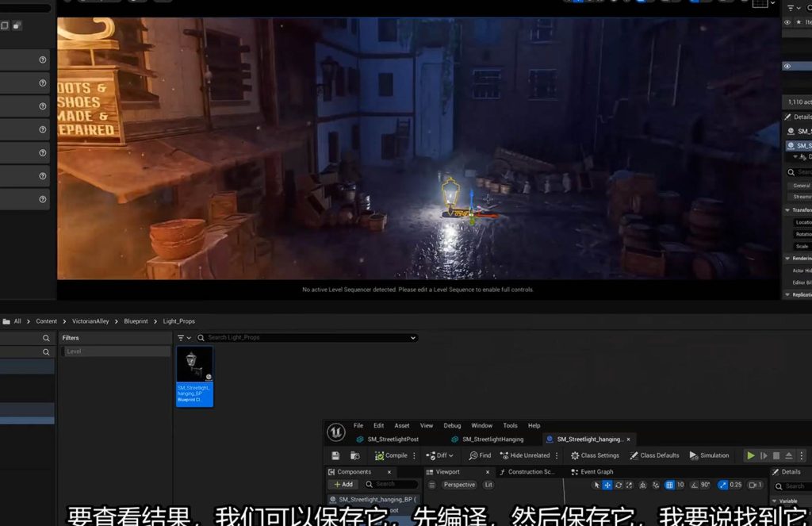Expand the Transform section in Details

tap(788, 210)
